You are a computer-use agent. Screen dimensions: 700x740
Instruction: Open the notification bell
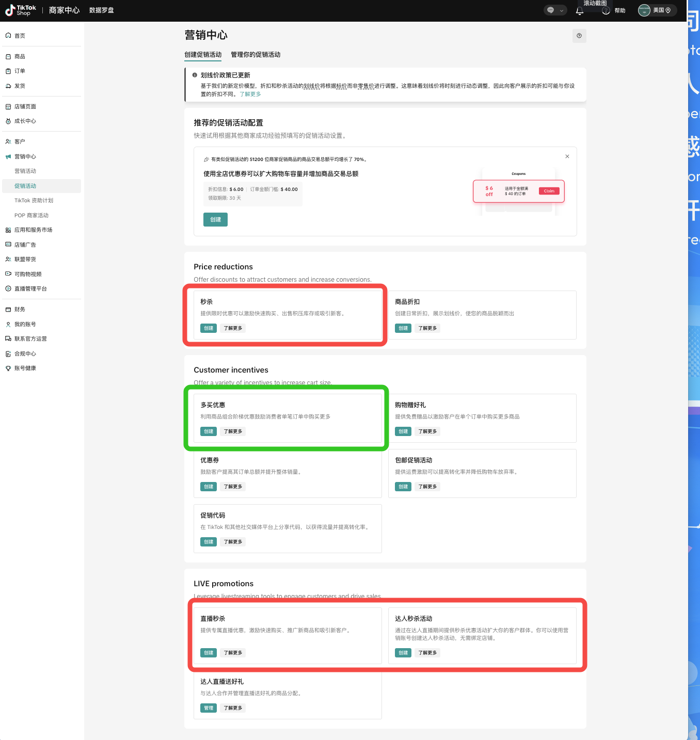(x=579, y=11)
